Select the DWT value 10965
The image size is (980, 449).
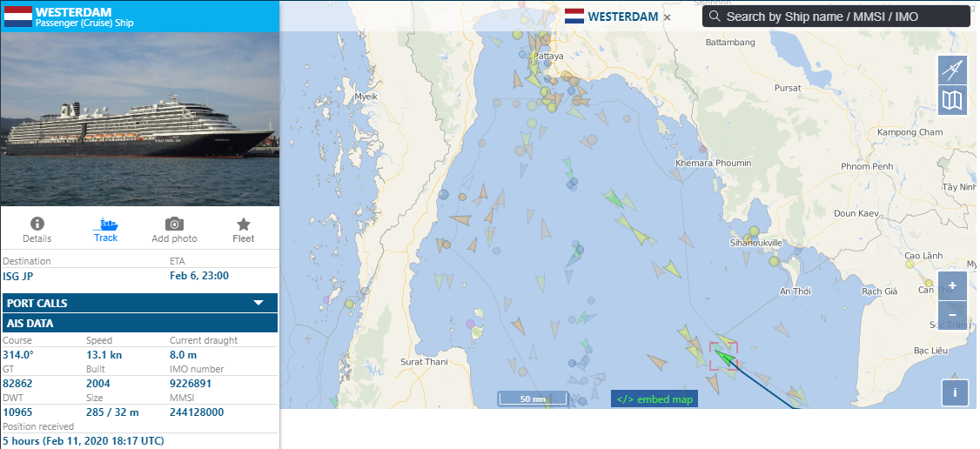tap(17, 412)
